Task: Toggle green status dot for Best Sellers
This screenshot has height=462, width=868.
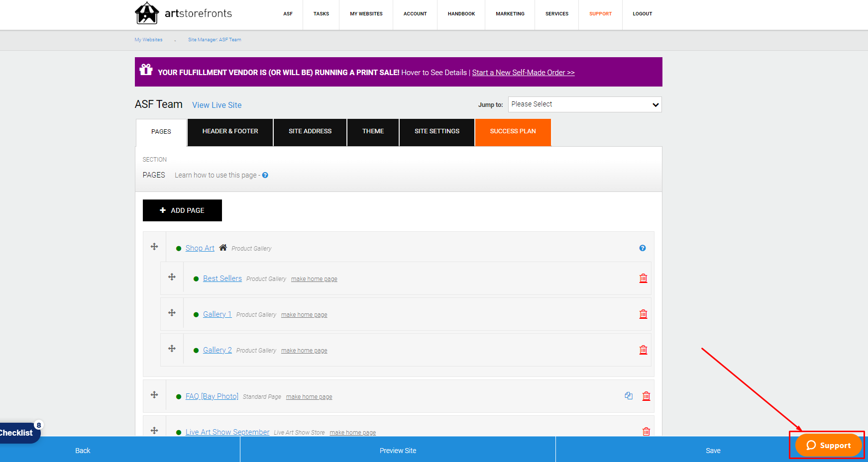Action: click(x=196, y=279)
